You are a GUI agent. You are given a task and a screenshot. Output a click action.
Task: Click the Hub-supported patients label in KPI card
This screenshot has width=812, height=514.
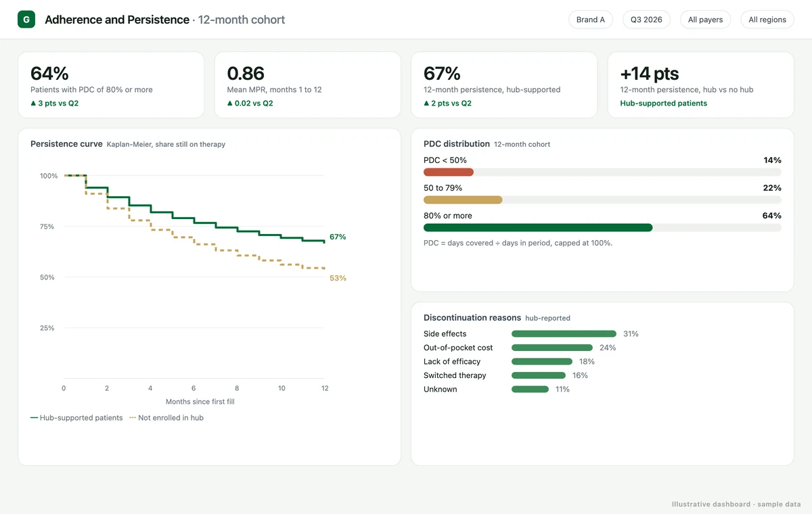tap(664, 103)
